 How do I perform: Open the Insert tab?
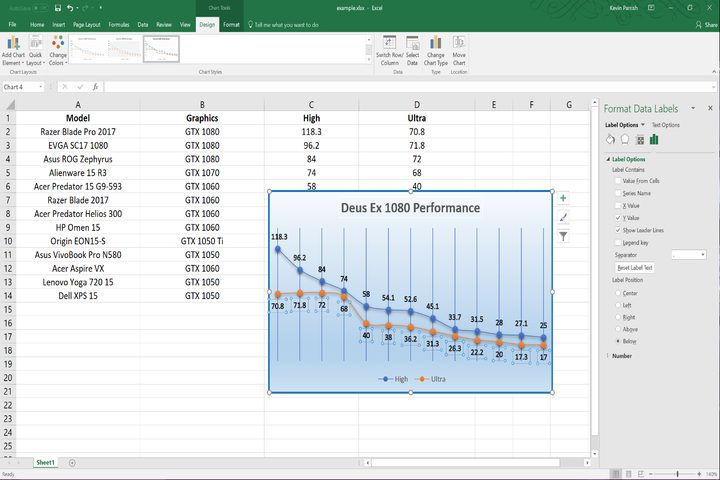click(58, 25)
